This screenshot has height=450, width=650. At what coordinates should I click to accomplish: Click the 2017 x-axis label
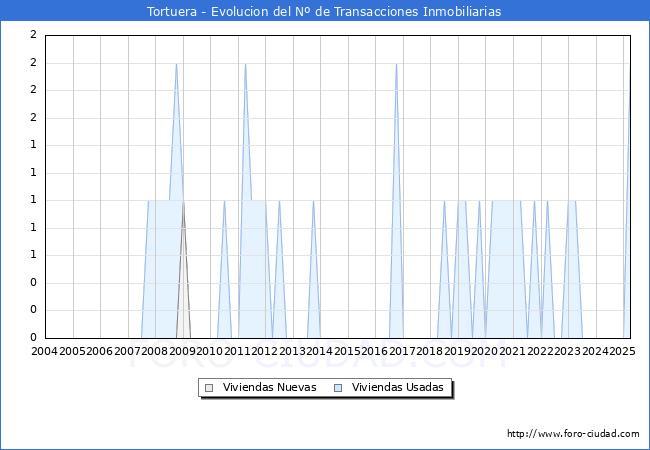click(x=403, y=351)
